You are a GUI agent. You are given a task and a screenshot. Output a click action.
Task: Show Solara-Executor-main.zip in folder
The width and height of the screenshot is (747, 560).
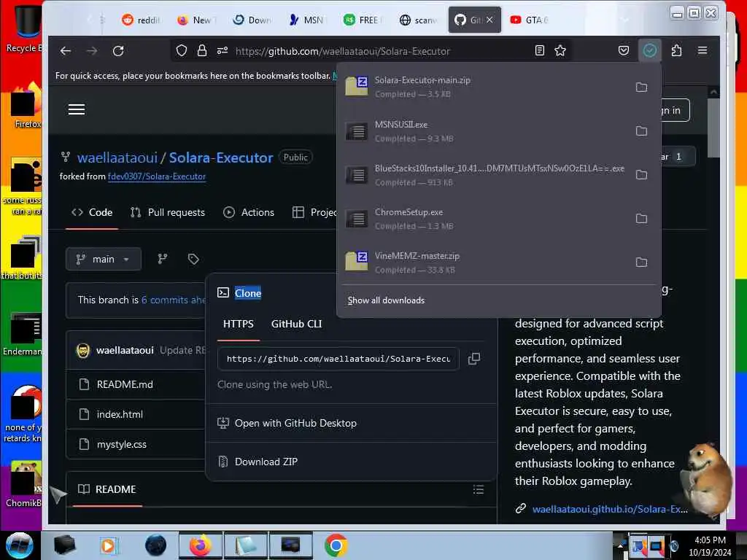[x=641, y=87]
